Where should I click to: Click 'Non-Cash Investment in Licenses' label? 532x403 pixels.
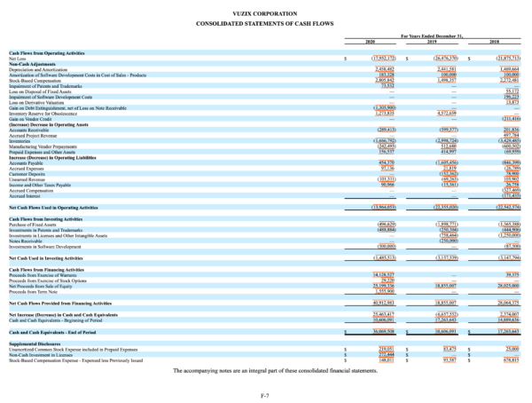(41, 355)
